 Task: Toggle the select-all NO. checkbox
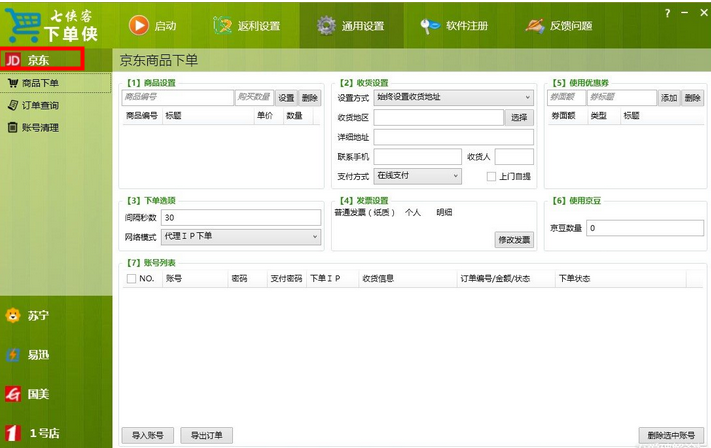[131, 278]
